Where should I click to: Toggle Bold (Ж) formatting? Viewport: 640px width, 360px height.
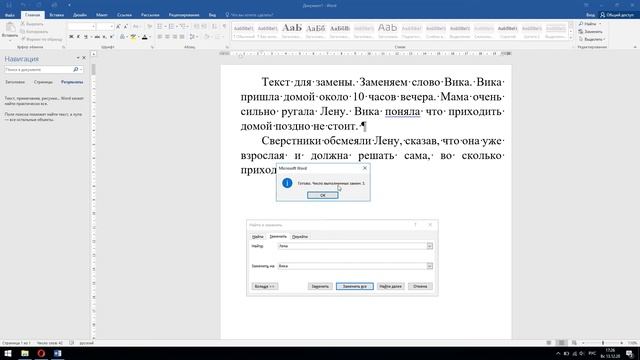71,37
